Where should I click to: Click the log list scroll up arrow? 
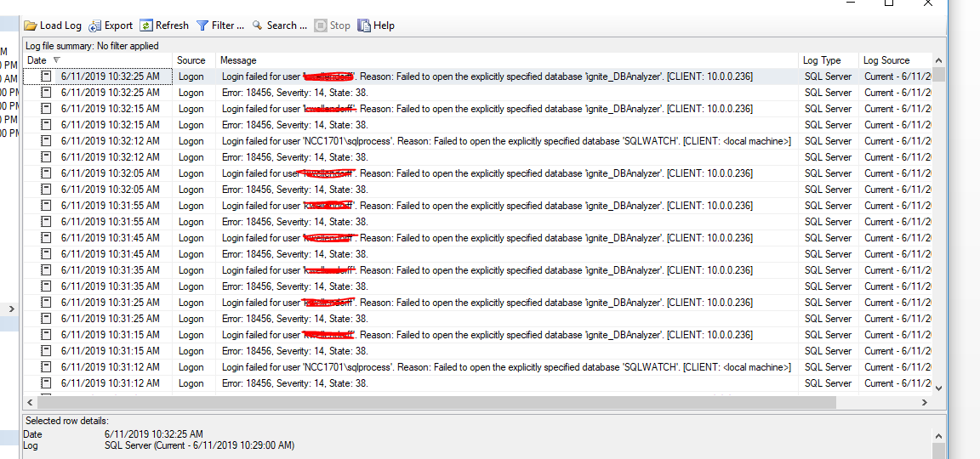pos(939,60)
